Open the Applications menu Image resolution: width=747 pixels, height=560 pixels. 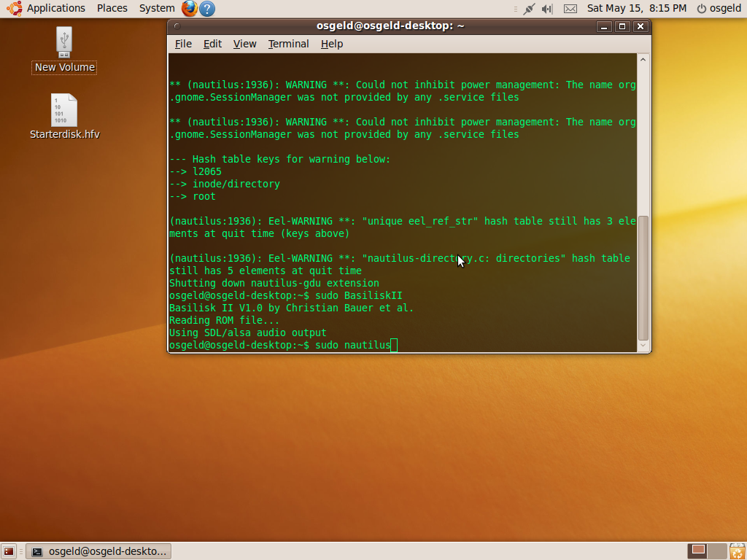tap(55, 8)
